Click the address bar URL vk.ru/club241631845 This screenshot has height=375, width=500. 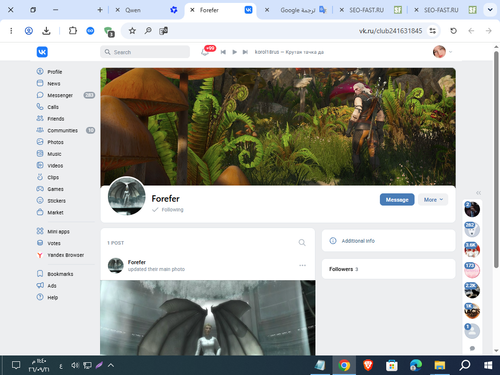pos(390,31)
